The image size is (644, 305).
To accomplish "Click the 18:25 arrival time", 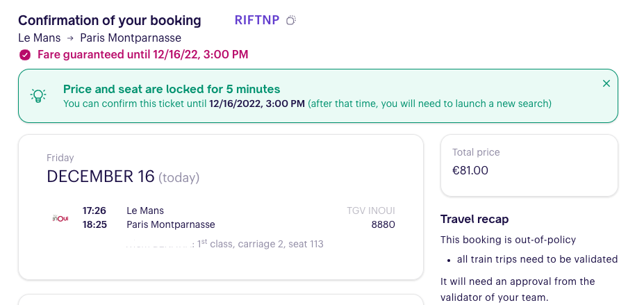I will tap(94, 224).
